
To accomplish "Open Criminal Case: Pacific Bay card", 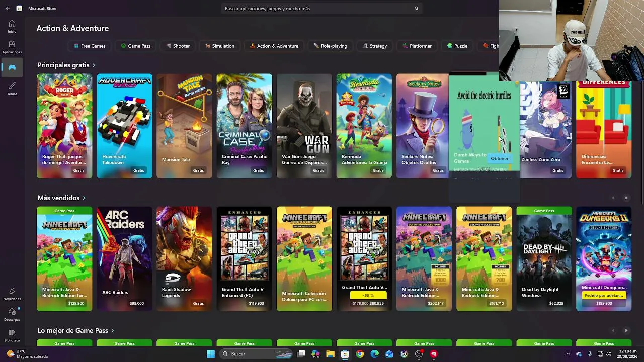I will 244,126.
